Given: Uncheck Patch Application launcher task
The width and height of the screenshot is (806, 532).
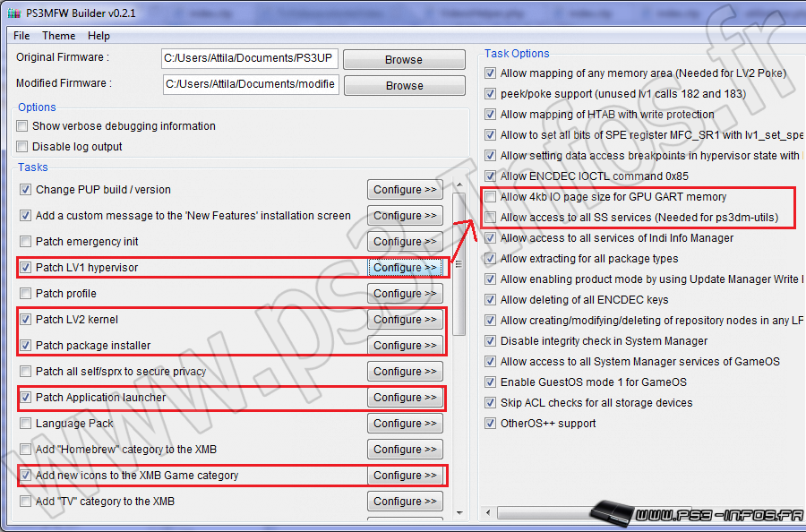Looking at the screenshot, I should (x=25, y=398).
